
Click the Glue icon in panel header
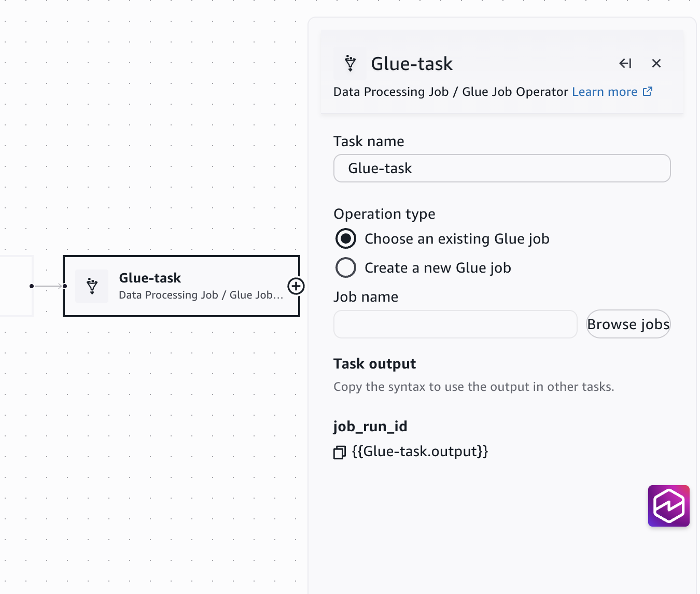[350, 63]
